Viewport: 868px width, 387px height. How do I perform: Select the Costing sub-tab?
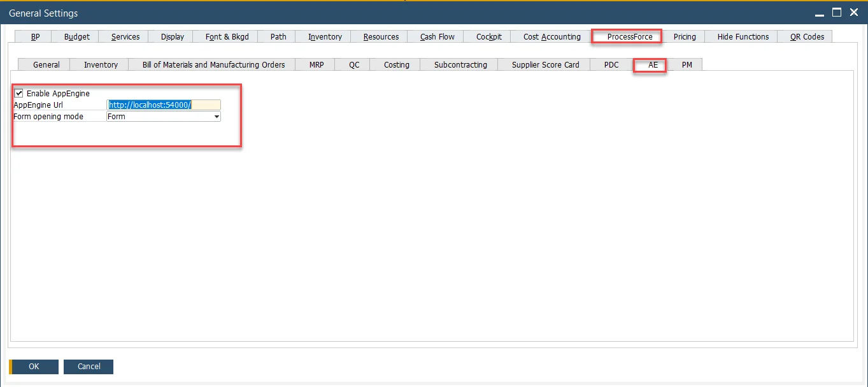pos(396,64)
